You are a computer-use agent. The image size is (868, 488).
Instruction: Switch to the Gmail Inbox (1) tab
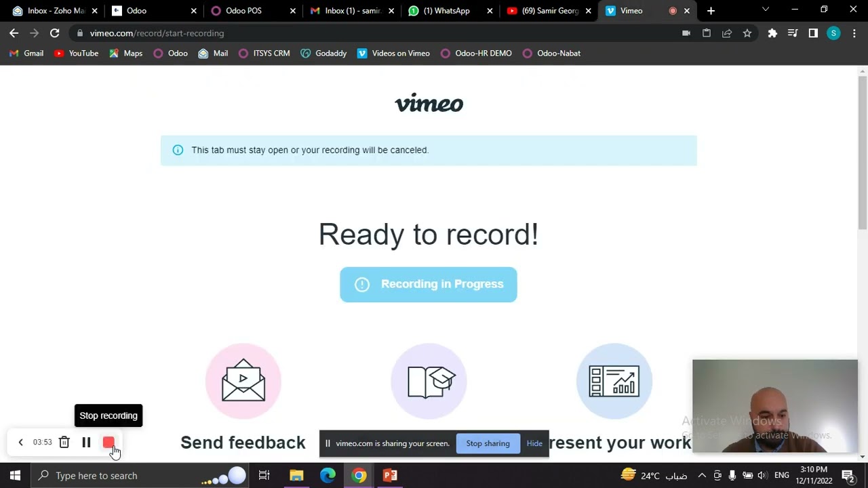351,11
